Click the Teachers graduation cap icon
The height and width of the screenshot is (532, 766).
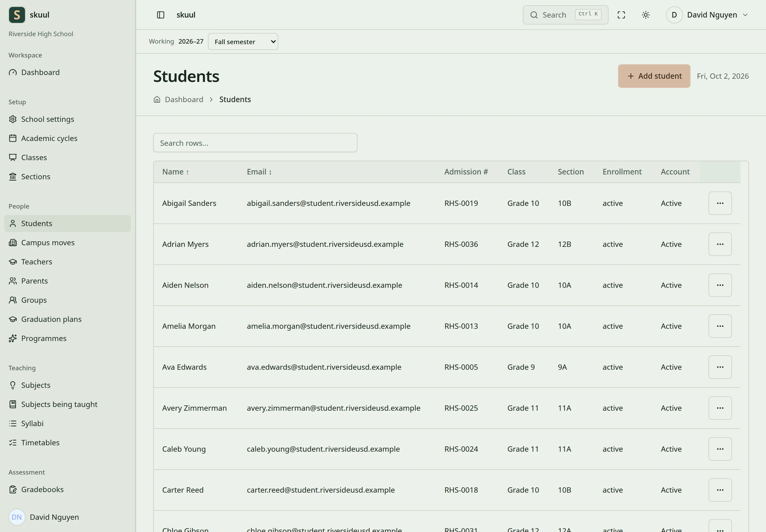(13, 262)
